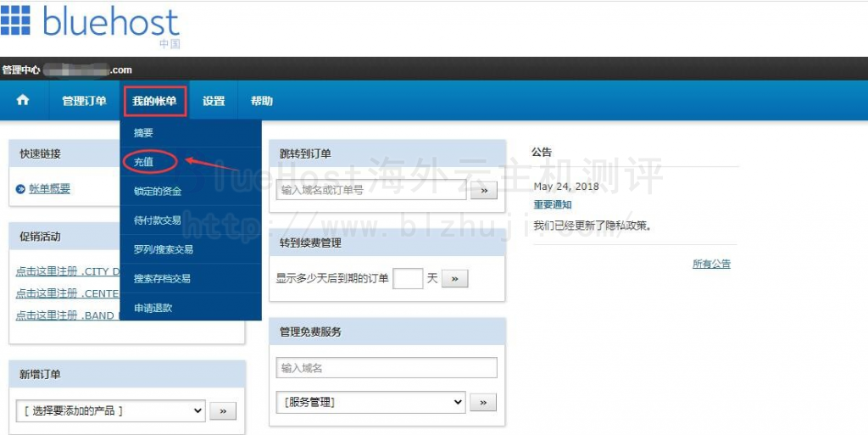Viewport: 868px width, 435px height.
Task: Select 申请退款 menu entry
Action: [x=191, y=308]
